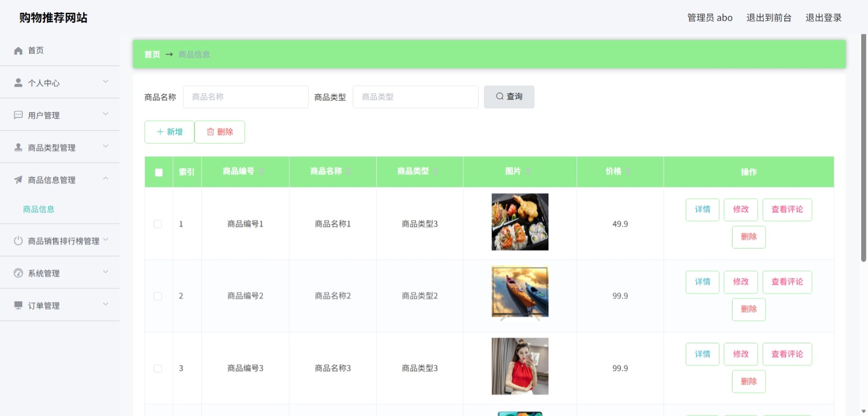Image resolution: width=868 pixels, height=416 pixels.
Task: Click the chat icon next to 用户管理
Action: (18, 115)
